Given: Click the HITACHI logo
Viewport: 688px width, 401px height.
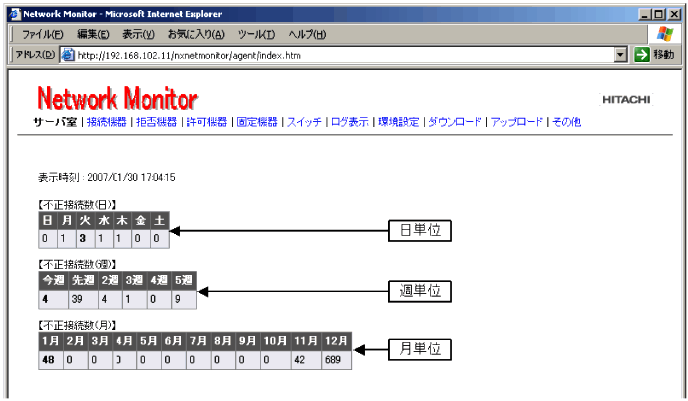Looking at the screenshot, I should [x=626, y=100].
